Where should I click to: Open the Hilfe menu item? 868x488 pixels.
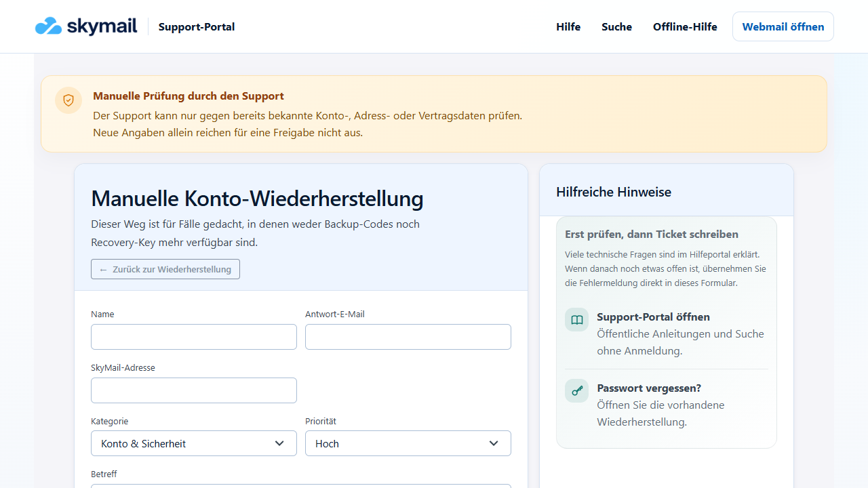tap(568, 27)
